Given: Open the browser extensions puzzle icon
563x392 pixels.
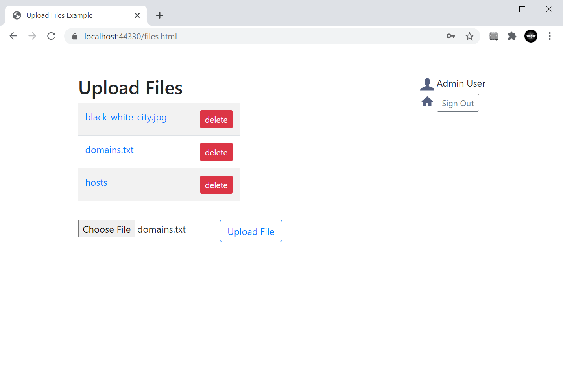Looking at the screenshot, I should pos(512,36).
